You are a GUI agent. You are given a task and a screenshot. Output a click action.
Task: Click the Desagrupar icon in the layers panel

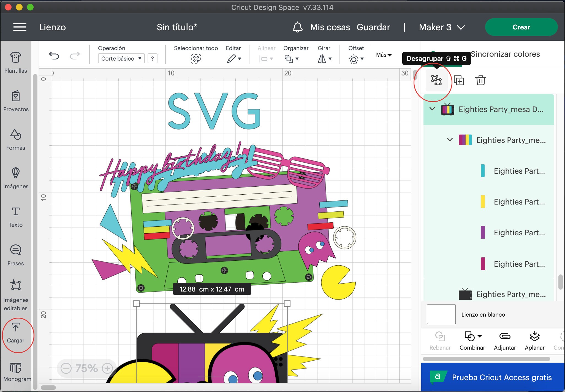tap(437, 80)
